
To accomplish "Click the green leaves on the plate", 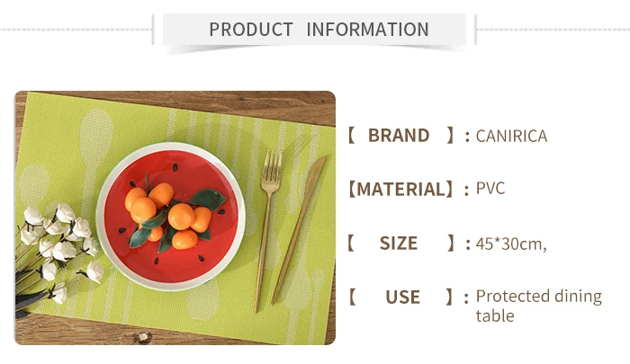I will coord(209,199).
